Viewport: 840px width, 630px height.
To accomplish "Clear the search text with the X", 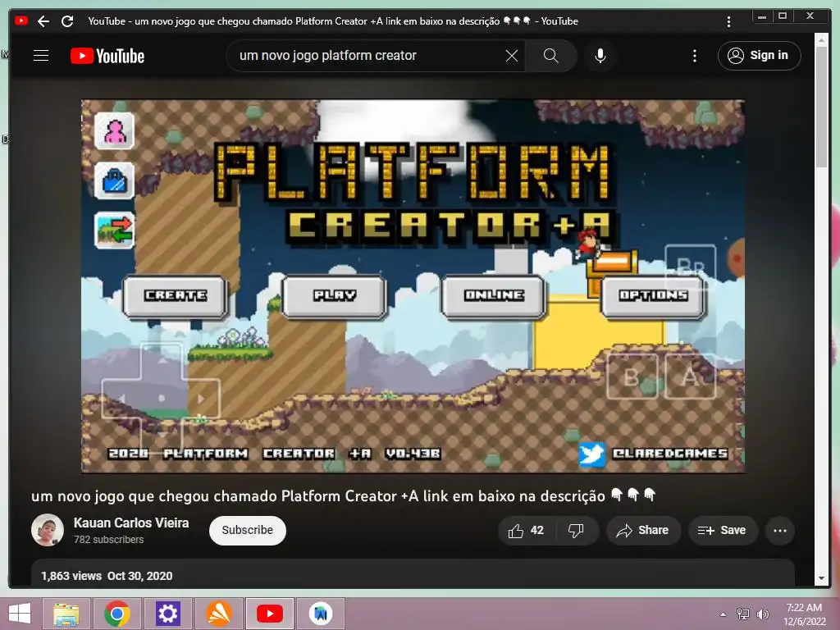I will coord(512,56).
